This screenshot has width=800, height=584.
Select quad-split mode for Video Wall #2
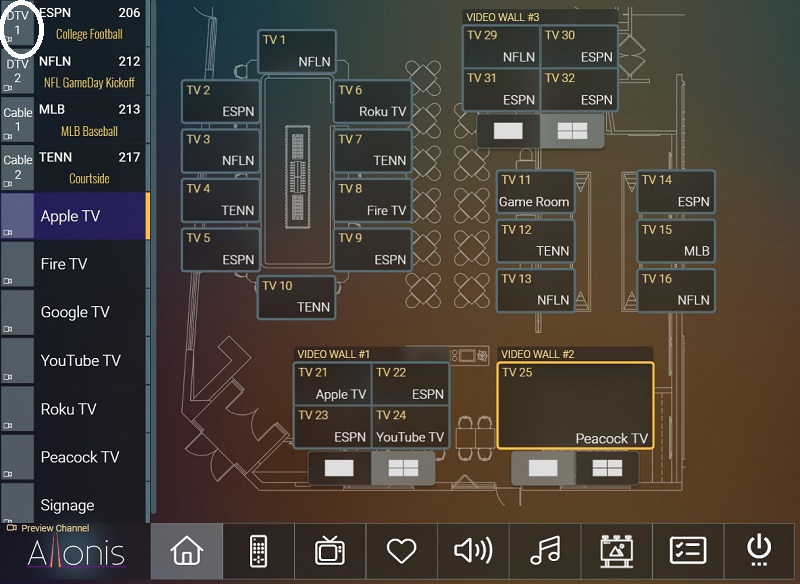[x=607, y=468]
